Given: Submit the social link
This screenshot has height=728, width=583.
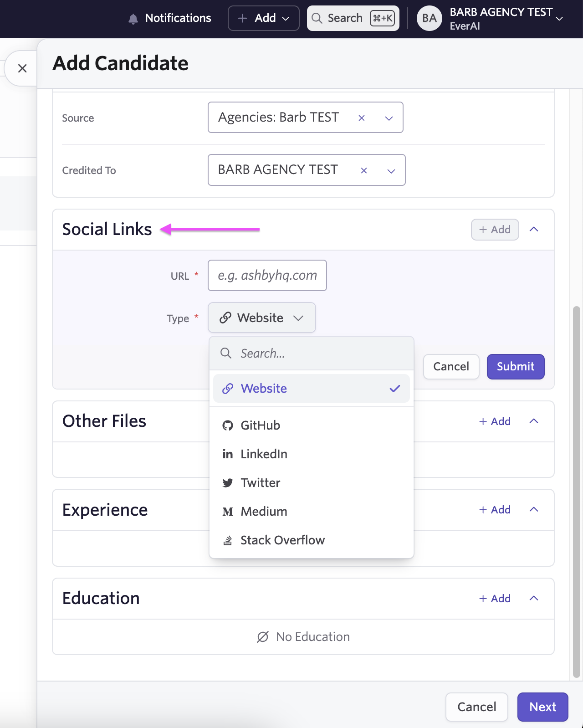Looking at the screenshot, I should point(516,367).
